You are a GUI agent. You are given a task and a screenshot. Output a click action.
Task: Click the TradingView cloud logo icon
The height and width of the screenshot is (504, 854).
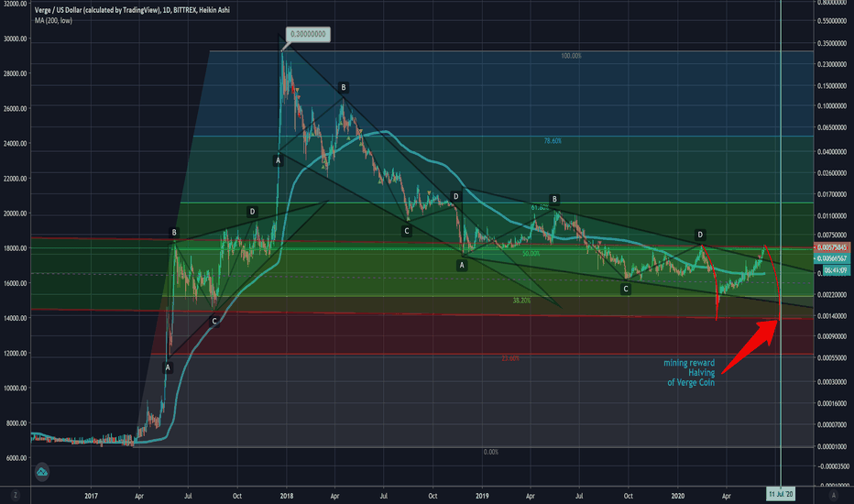pyautogui.click(x=42, y=472)
